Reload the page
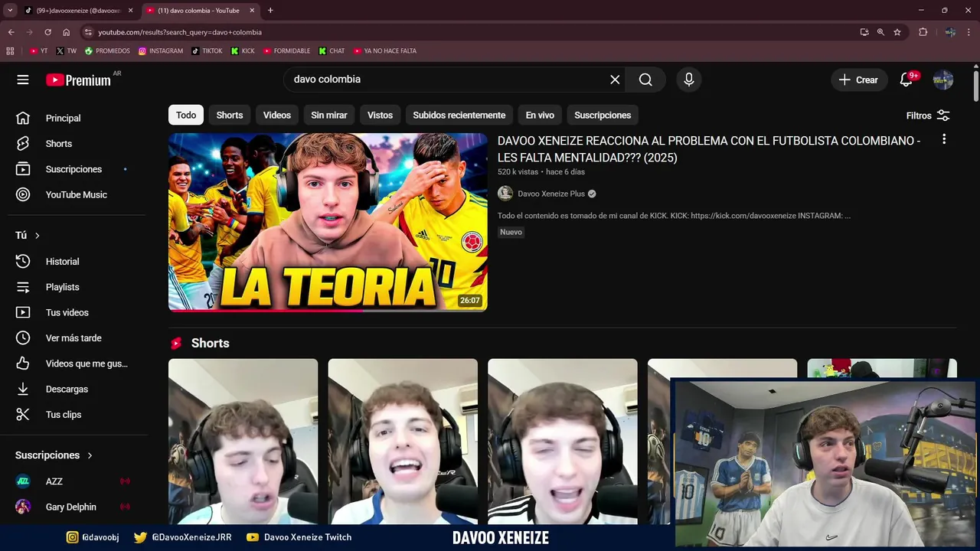The image size is (980, 551). [x=47, y=32]
